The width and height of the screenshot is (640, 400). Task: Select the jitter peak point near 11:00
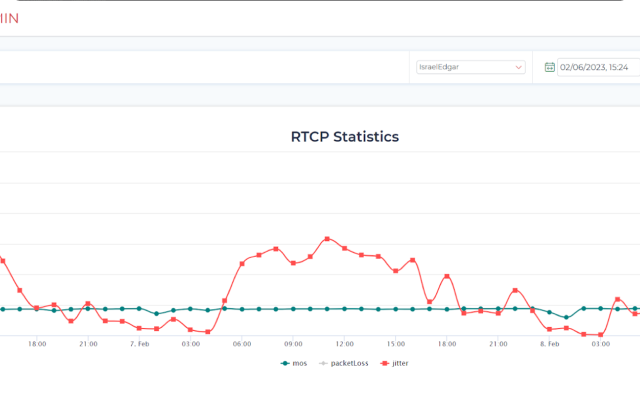[327, 239]
